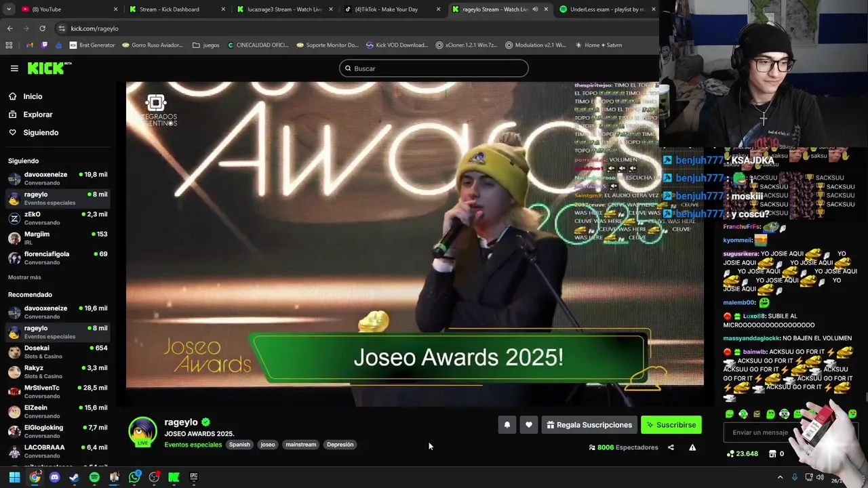This screenshot has width=868, height=488.
Task: Click the 23.648 channel points counter
Action: click(x=742, y=453)
